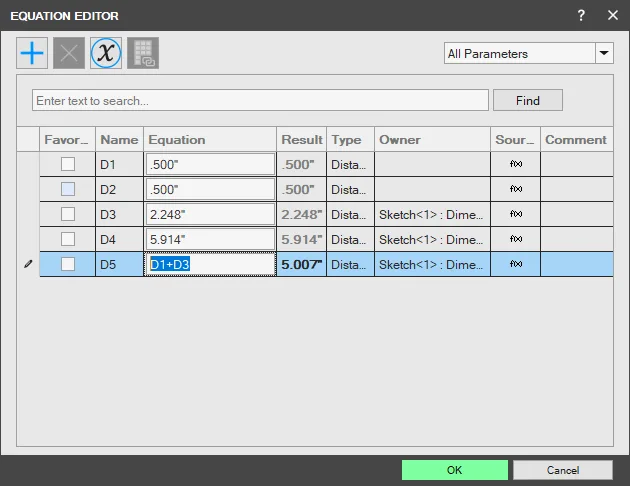The image size is (630, 486).
Task: Click the Find button
Action: coord(528,100)
